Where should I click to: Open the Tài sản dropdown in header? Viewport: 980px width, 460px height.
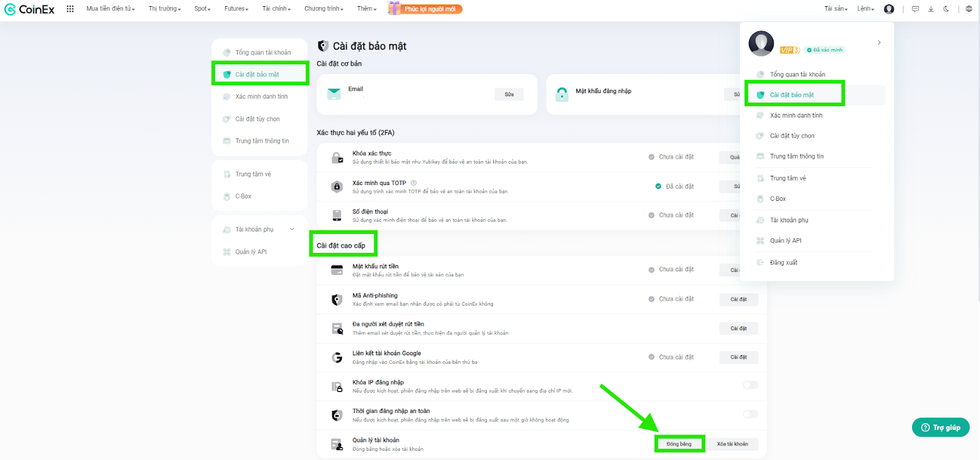[x=835, y=9]
